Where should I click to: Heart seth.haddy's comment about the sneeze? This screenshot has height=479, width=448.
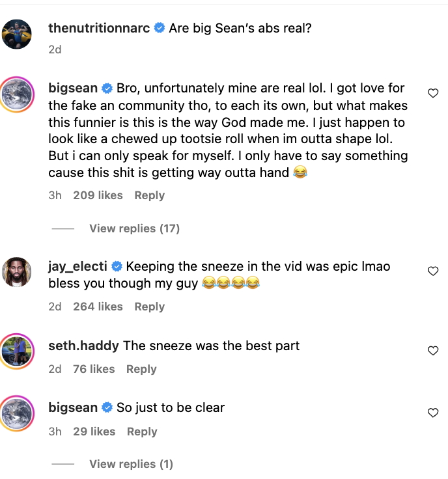pyautogui.click(x=432, y=351)
